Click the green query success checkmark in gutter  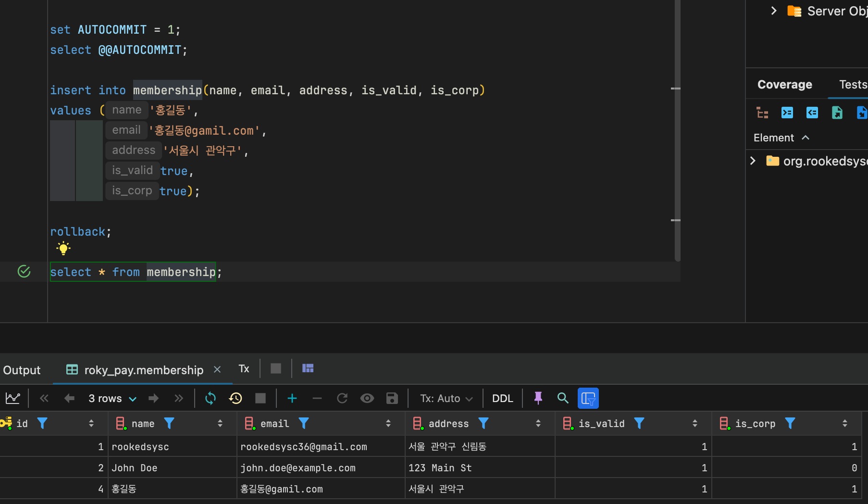(x=24, y=272)
